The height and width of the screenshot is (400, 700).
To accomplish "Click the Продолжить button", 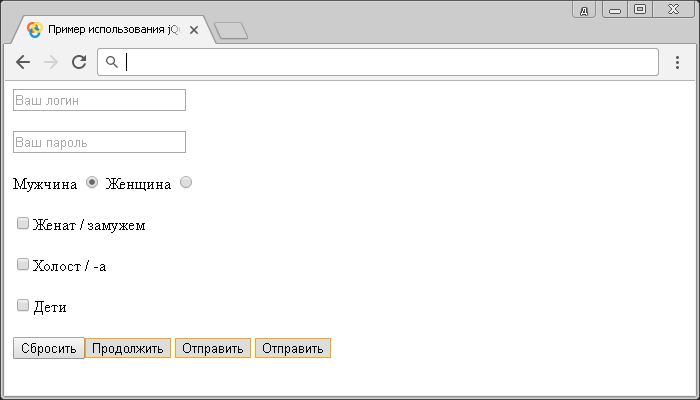I will pyautogui.click(x=127, y=348).
